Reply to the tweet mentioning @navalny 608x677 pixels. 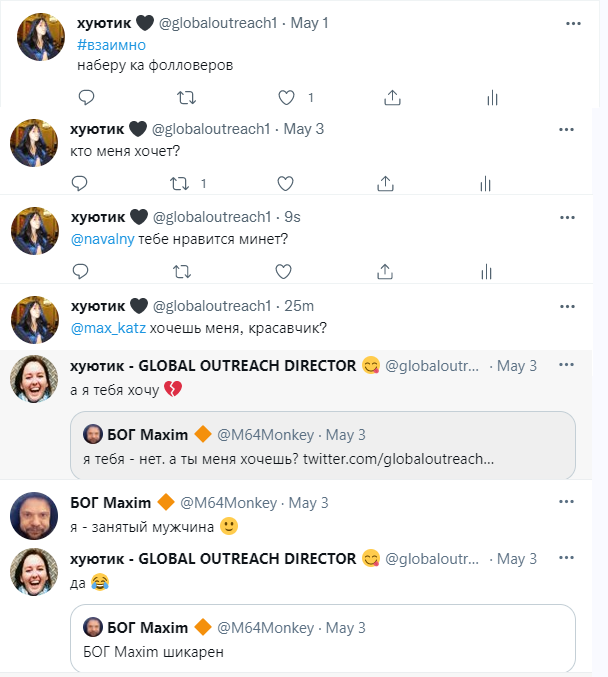coord(81,270)
